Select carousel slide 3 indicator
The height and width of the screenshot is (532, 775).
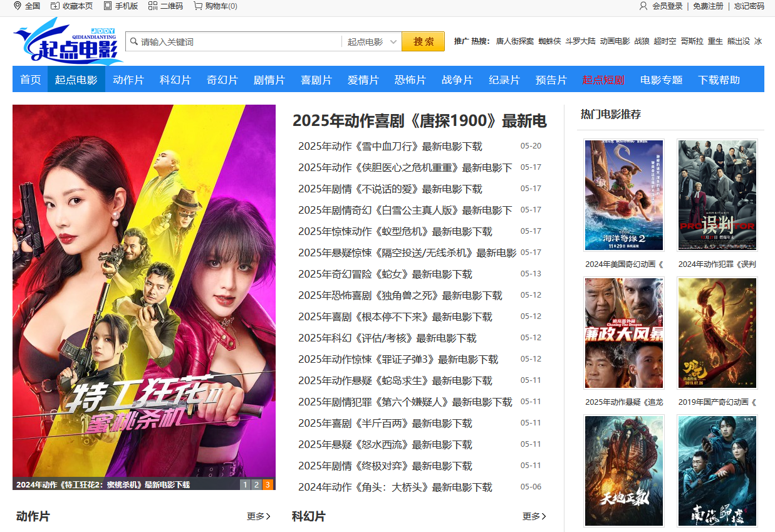(x=268, y=484)
